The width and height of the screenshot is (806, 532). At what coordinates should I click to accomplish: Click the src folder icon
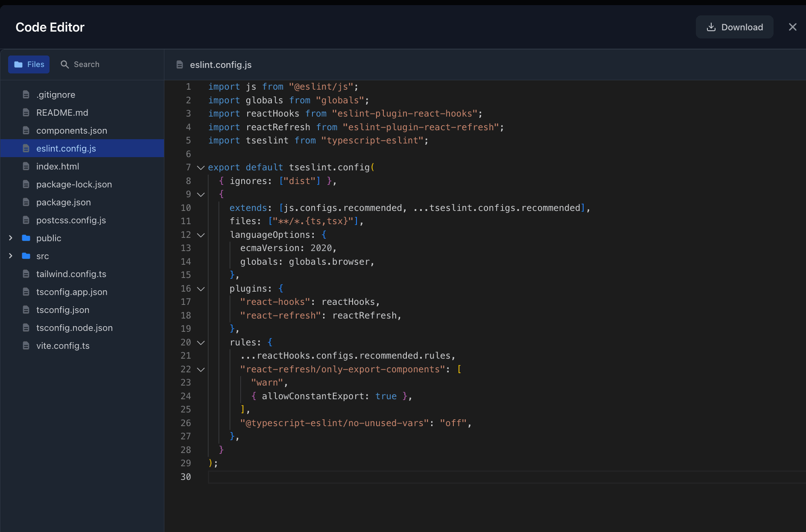(x=26, y=256)
